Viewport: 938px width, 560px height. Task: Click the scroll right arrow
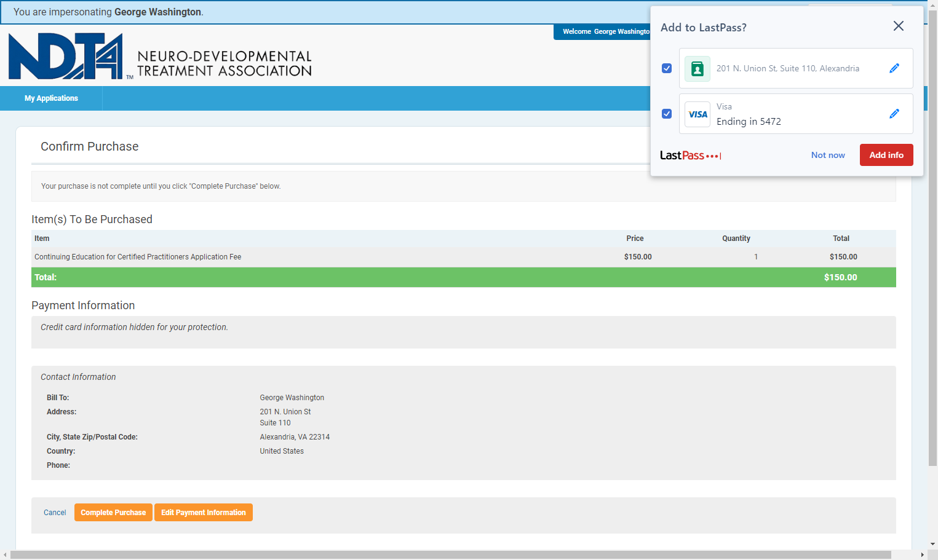[x=922, y=555]
